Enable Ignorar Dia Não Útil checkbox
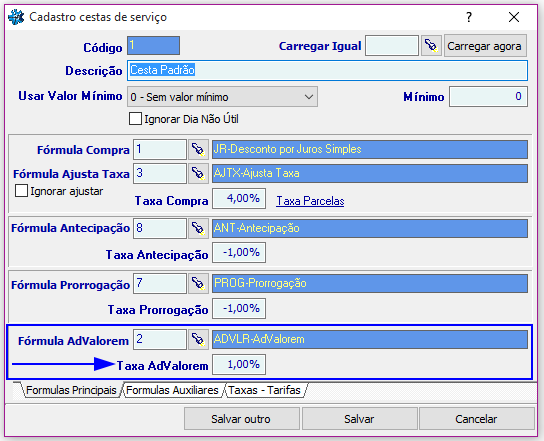This screenshot has height=441, width=544. pyautogui.click(x=135, y=119)
